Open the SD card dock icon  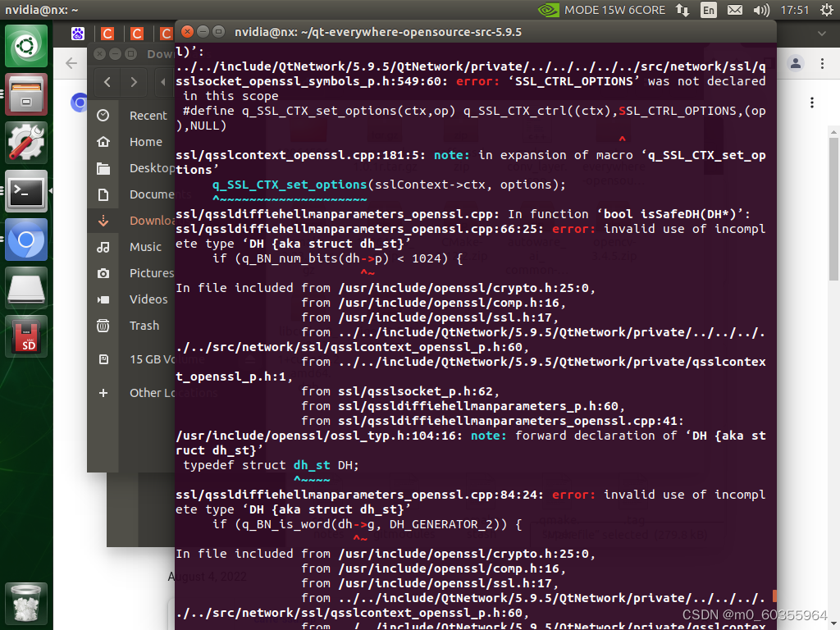[x=25, y=336]
